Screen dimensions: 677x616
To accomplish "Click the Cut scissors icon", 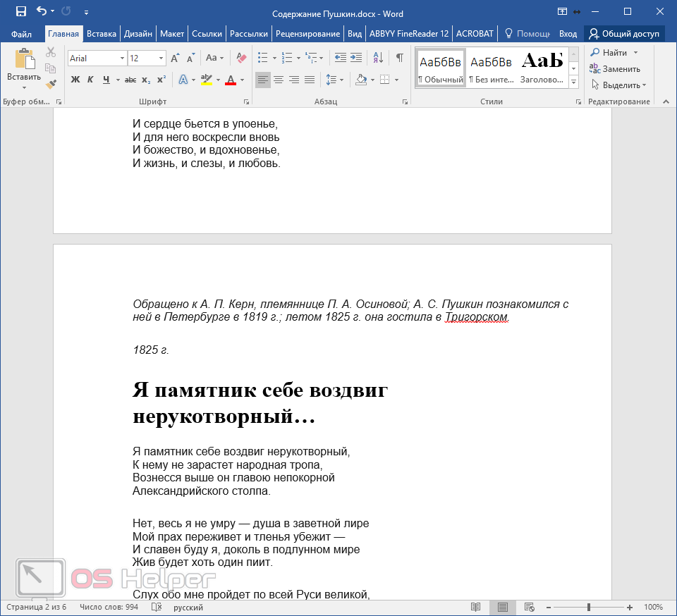I will point(51,52).
